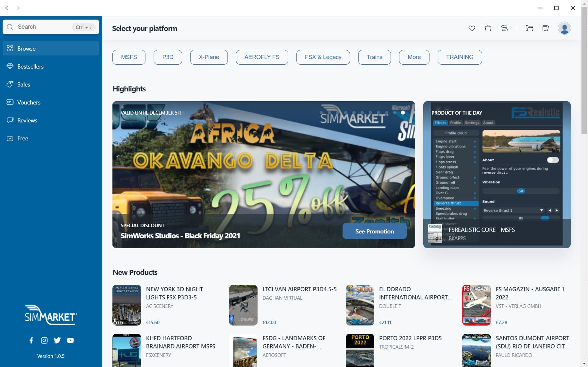The width and height of the screenshot is (588, 367).
Task: Select the X-Plane platform filter
Action: coord(209,57)
